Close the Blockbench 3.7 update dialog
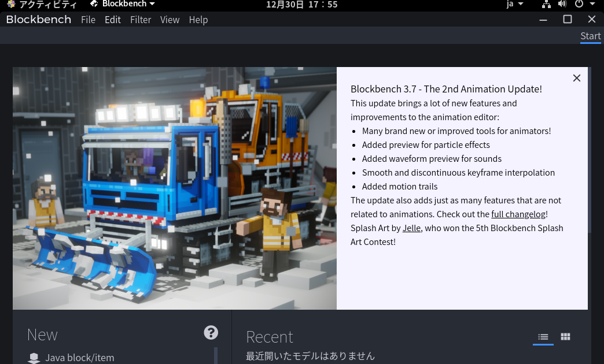 click(576, 78)
